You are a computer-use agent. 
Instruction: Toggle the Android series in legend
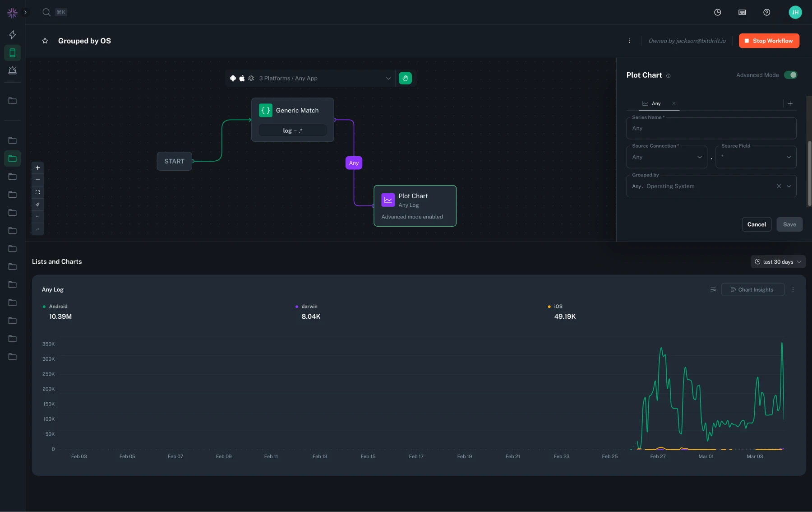[x=58, y=307]
